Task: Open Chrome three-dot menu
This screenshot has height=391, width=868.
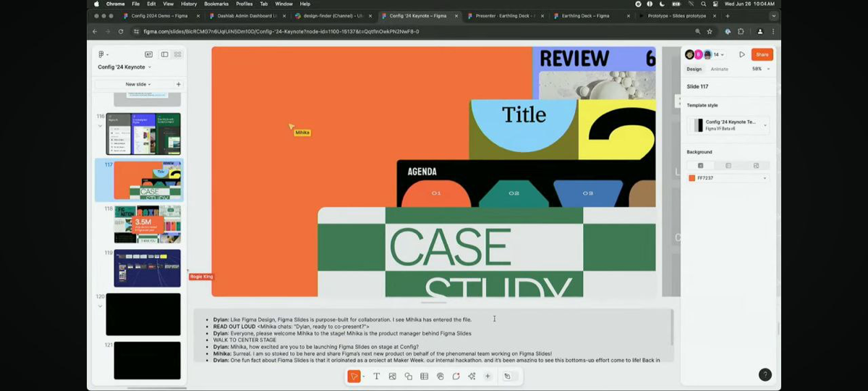Action: click(x=773, y=32)
